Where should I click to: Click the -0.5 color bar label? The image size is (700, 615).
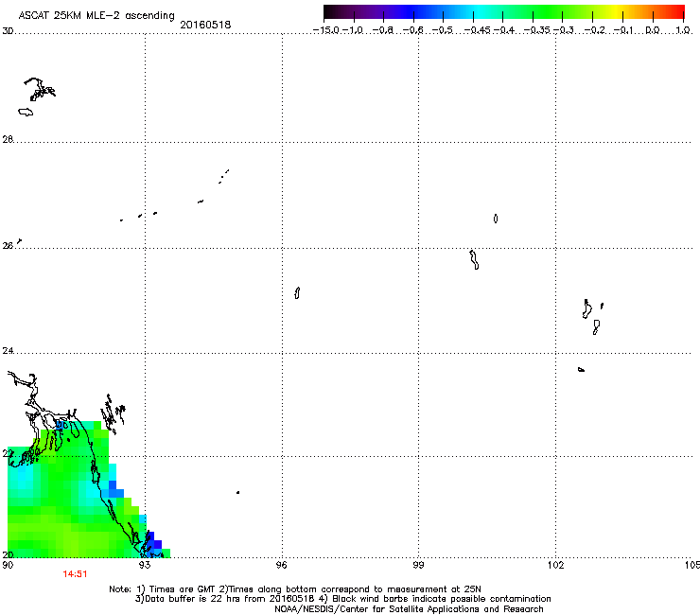[x=443, y=30]
